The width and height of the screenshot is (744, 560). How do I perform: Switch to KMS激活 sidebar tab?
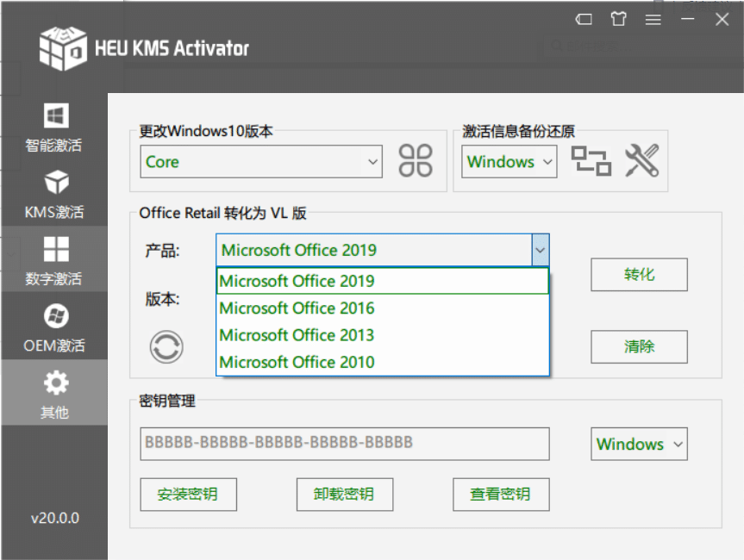point(54,194)
